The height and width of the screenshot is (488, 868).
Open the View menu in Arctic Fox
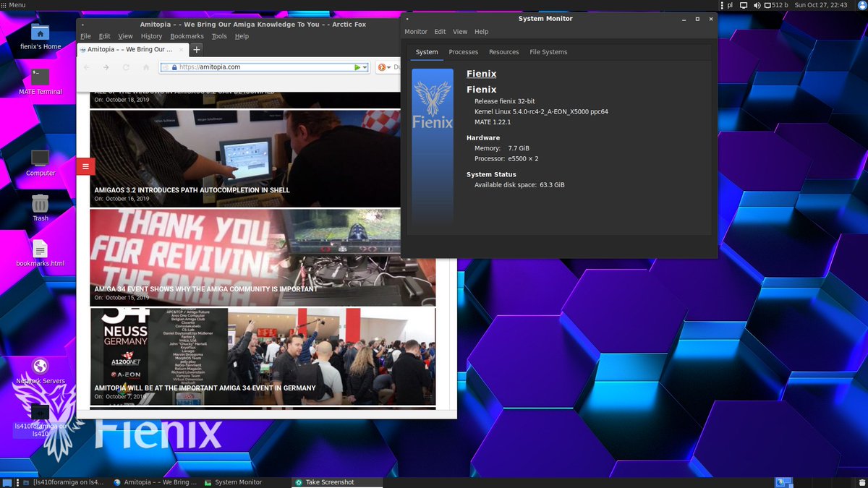pos(125,36)
